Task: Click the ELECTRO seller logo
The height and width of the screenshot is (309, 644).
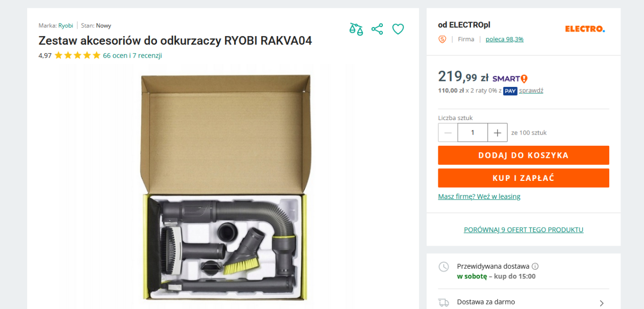Action: point(585,29)
